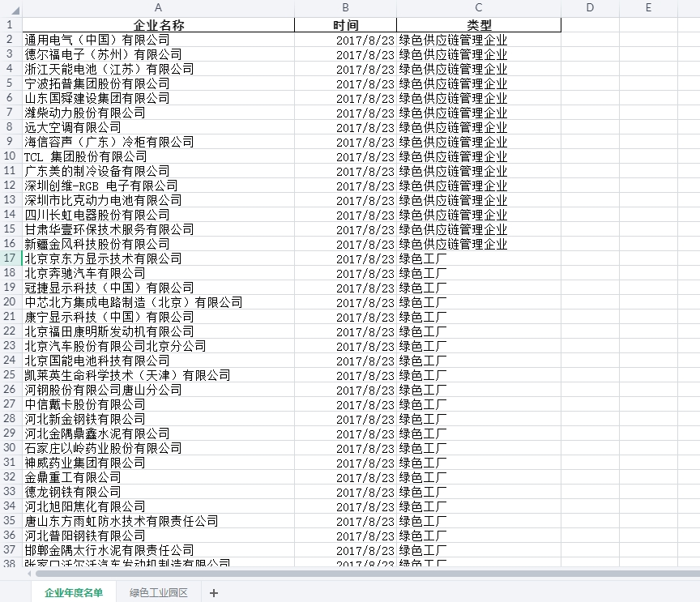Select cell 河北普阳钢铁有限公司
Image resolution: width=700 pixels, height=602 pixels.
(159, 536)
